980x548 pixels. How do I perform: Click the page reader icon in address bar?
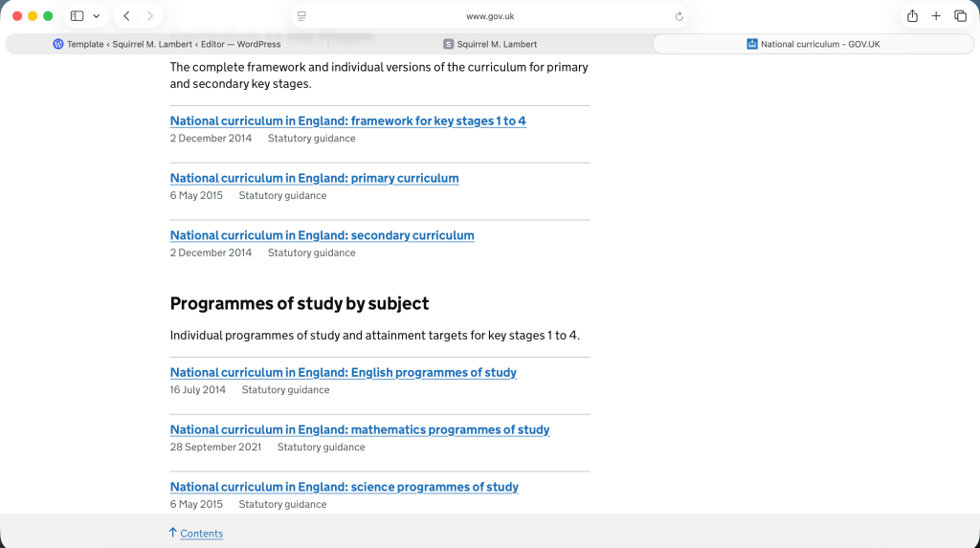click(x=301, y=16)
